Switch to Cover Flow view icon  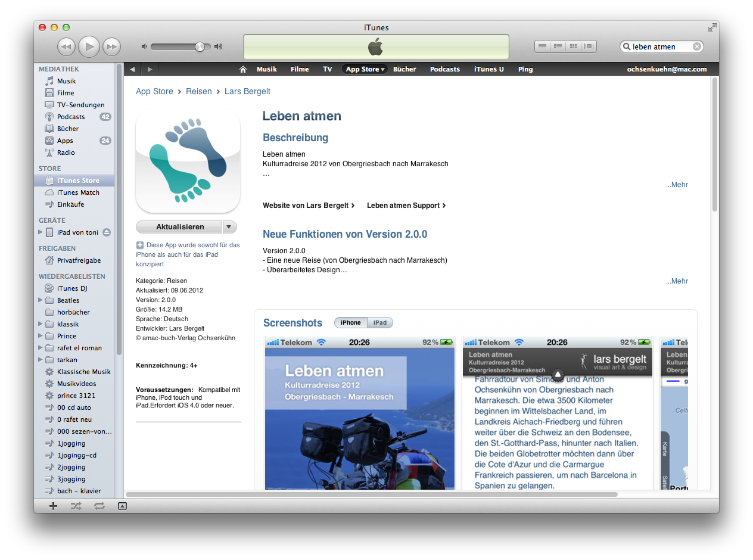coord(589,46)
